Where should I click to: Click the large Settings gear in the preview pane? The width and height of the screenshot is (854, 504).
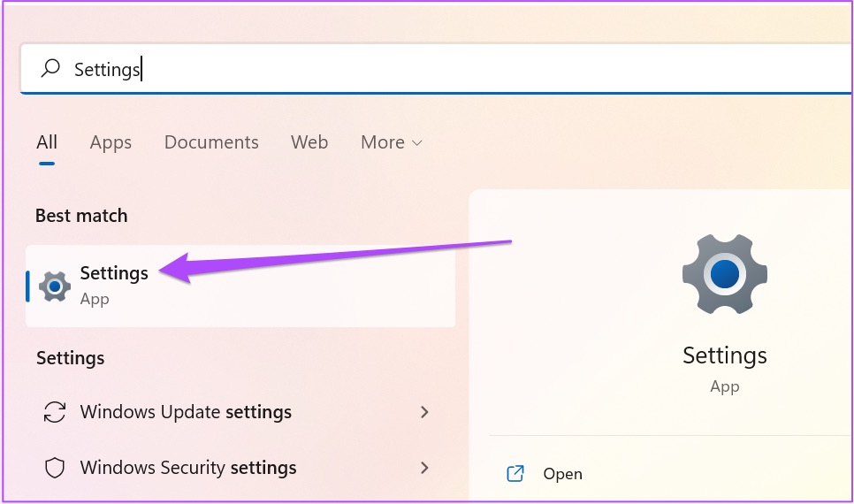(x=724, y=275)
